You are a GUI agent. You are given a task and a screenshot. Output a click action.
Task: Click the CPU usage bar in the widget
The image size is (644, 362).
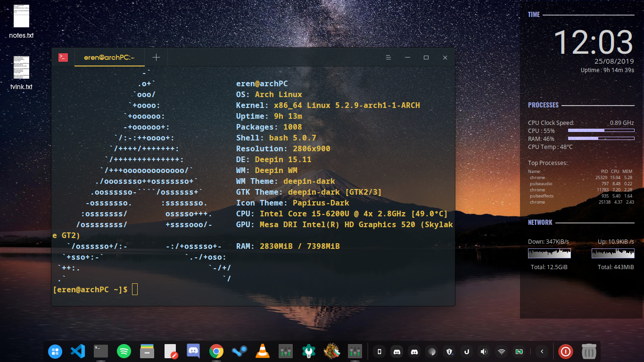pyautogui.click(x=601, y=130)
